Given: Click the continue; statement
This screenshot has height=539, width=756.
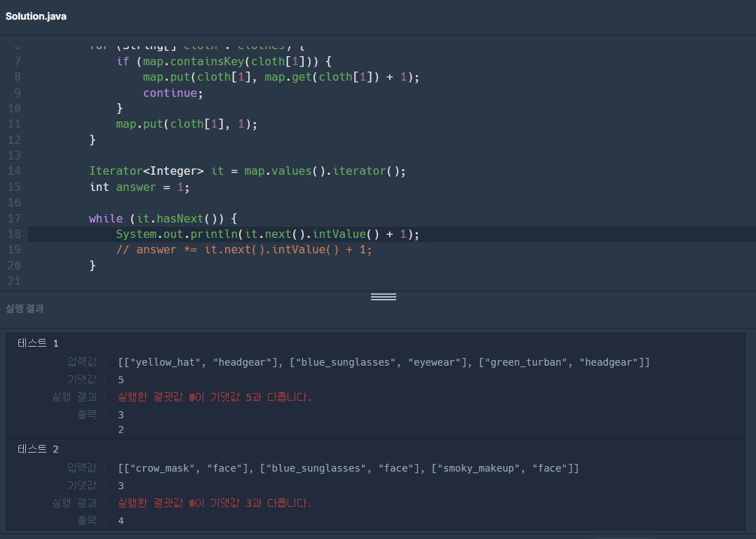Looking at the screenshot, I should (173, 93).
